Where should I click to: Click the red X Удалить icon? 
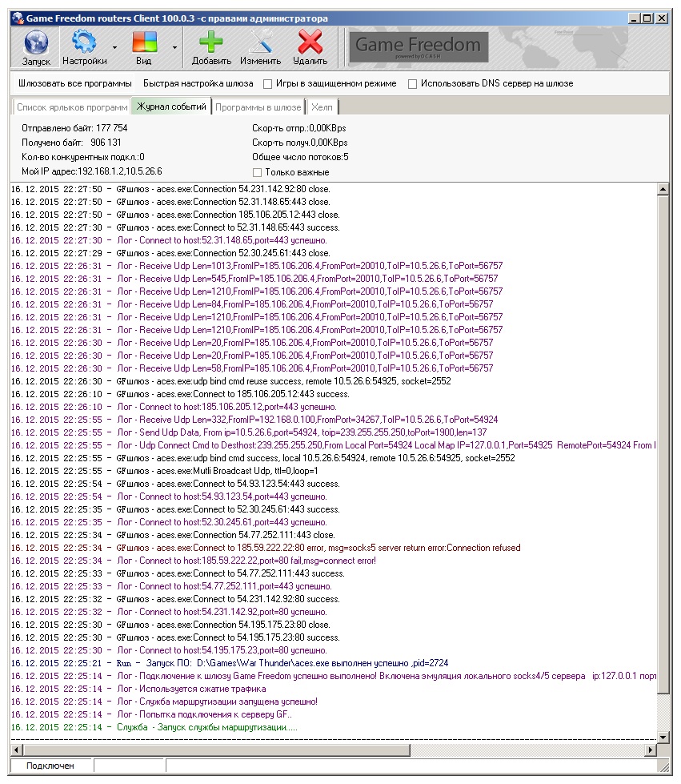point(310,42)
